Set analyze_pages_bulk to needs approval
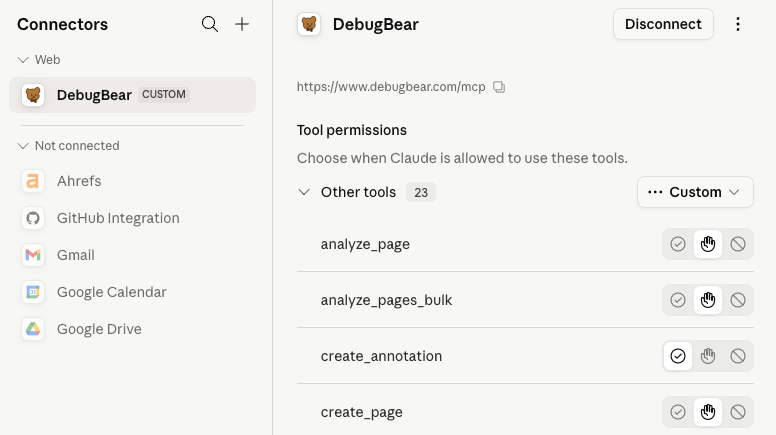The height and width of the screenshot is (435, 776). [x=708, y=300]
